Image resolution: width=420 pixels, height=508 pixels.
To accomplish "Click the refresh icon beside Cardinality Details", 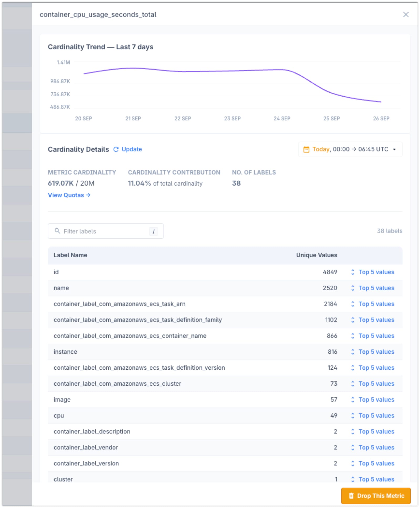I will (x=116, y=149).
